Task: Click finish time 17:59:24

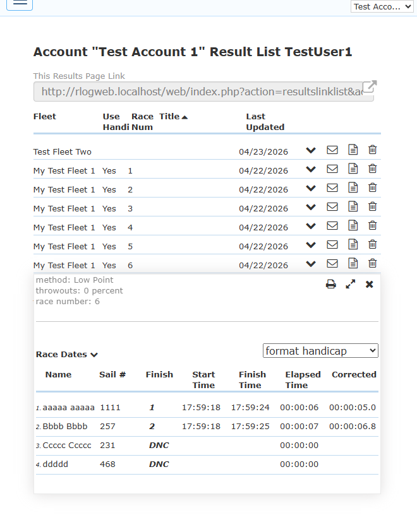Action: point(250,408)
